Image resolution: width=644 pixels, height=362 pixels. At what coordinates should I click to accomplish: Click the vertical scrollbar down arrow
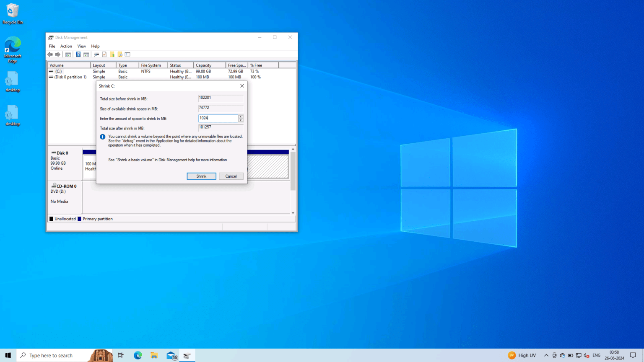point(293,212)
